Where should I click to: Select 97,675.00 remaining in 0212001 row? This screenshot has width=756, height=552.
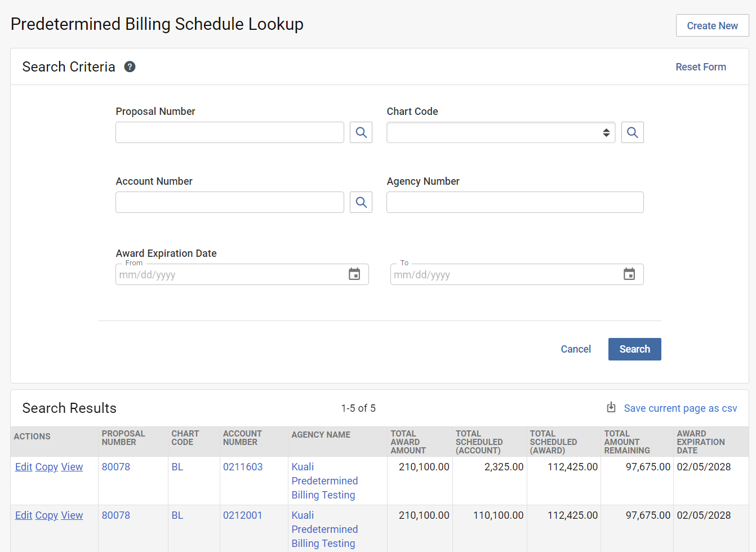coord(648,515)
